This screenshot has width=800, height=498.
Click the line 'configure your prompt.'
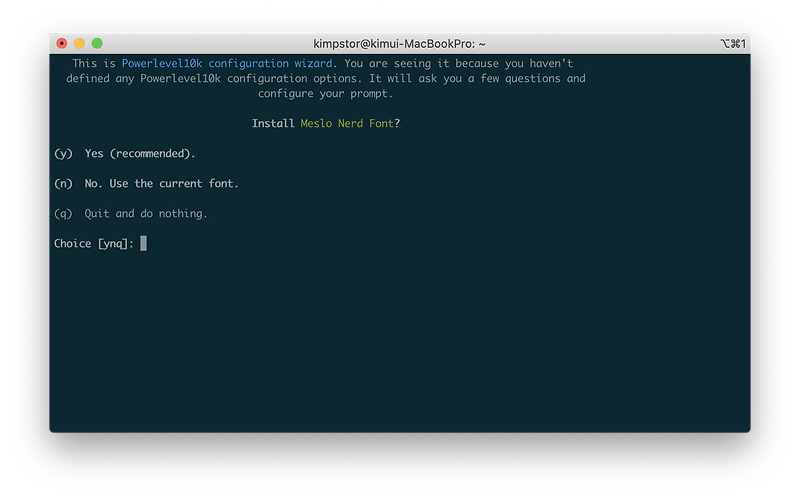[x=326, y=94]
